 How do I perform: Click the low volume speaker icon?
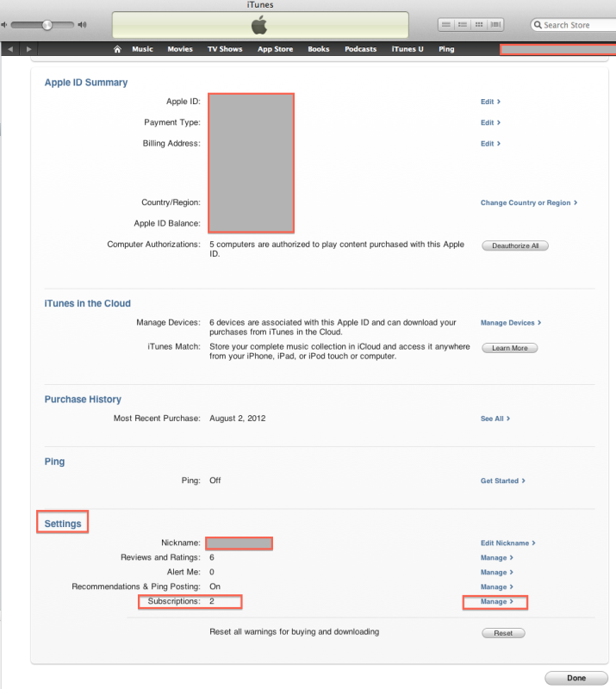tap(4, 25)
